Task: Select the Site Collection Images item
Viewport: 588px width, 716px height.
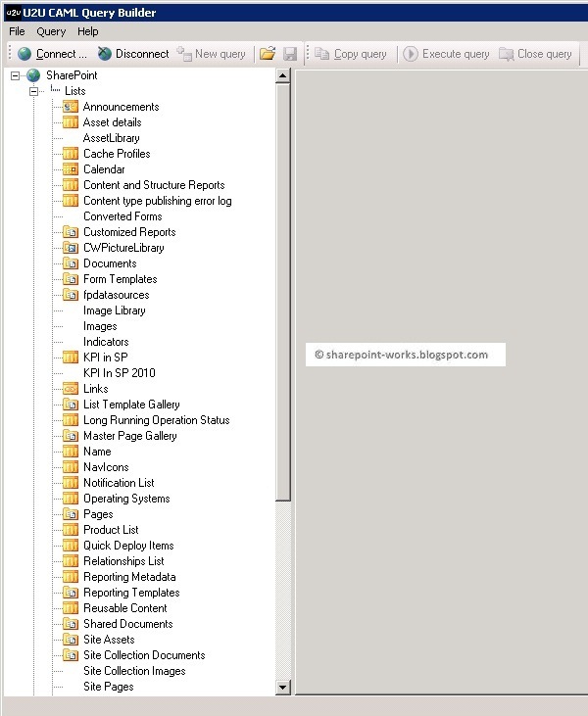Action: 134,671
